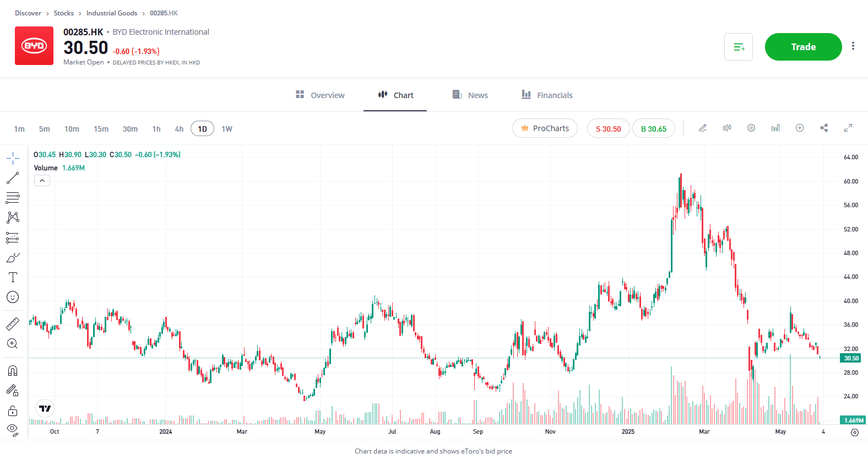The height and width of the screenshot is (459, 868).
Task: Open the more options three-dot menu
Action: point(853,46)
